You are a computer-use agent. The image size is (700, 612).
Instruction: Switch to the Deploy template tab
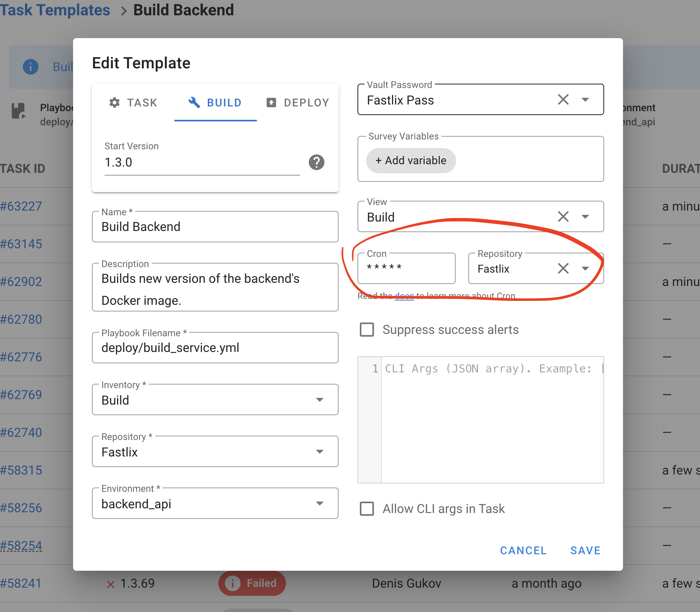click(x=298, y=103)
